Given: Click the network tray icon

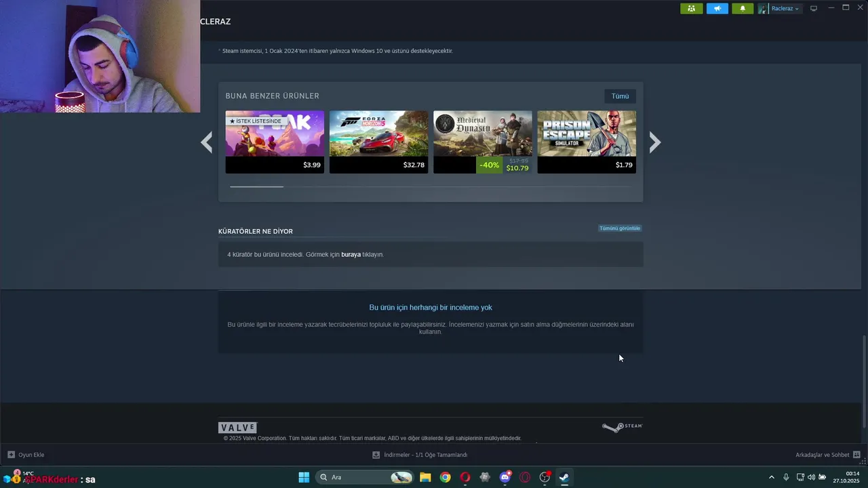Looking at the screenshot, I should click(x=800, y=477).
